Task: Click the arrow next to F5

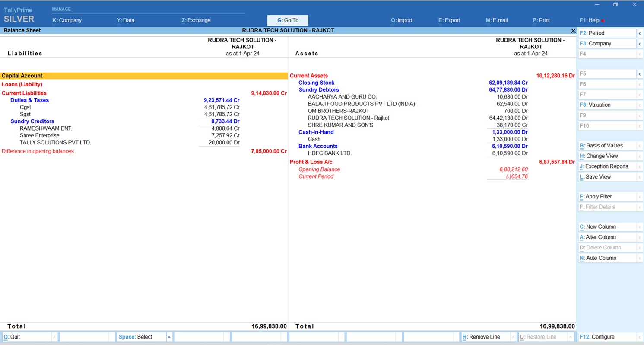Action: click(x=640, y=74)
